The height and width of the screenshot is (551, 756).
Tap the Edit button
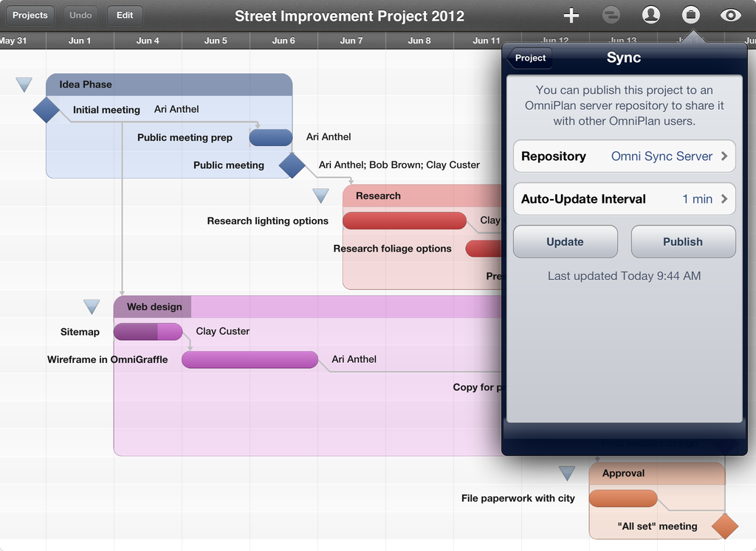coord(125,15)
